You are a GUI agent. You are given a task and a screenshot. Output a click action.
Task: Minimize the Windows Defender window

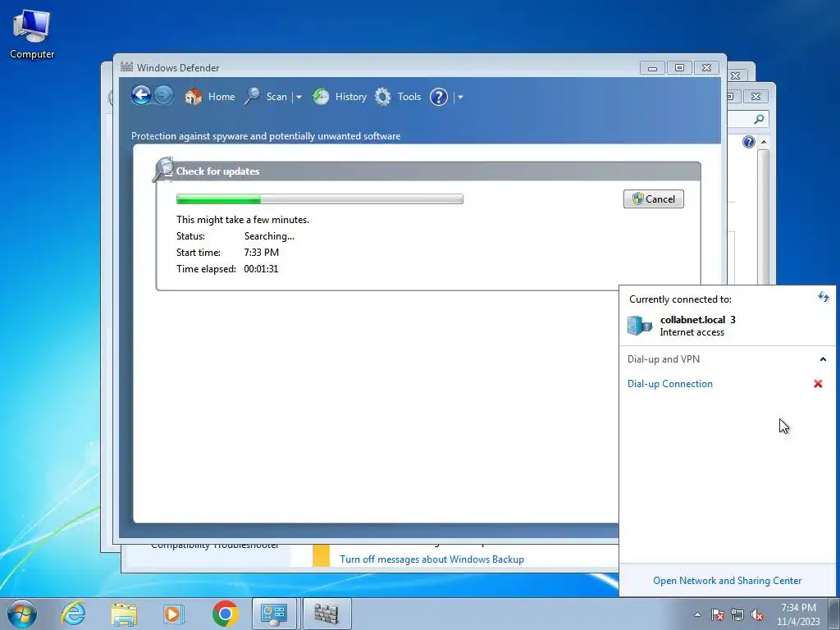[x=652, y=67]
